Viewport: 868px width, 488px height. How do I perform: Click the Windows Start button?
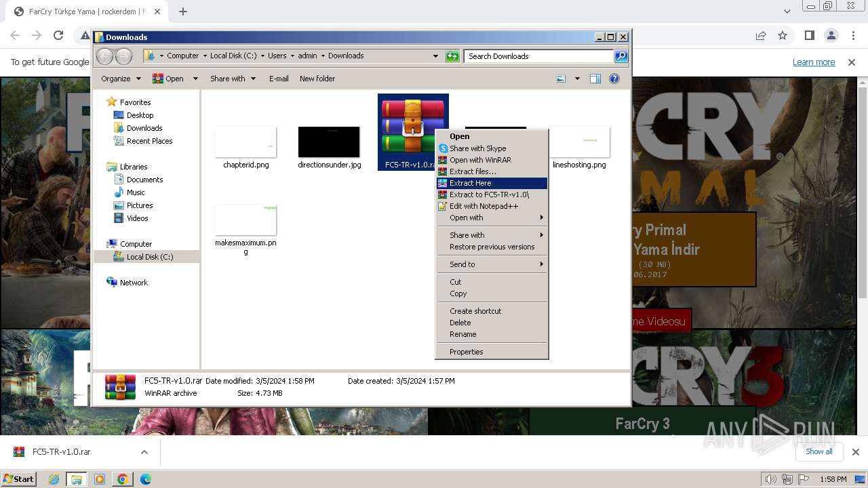point(19,479)
